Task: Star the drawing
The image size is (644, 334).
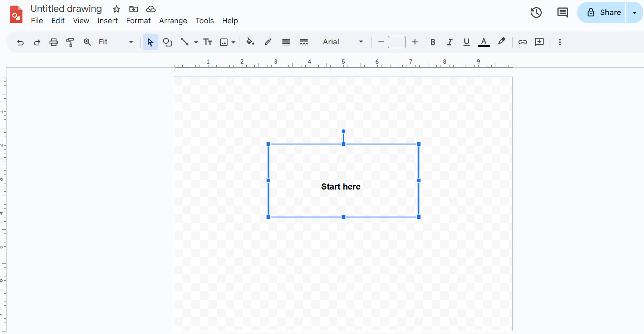Action: coord(117,9)
